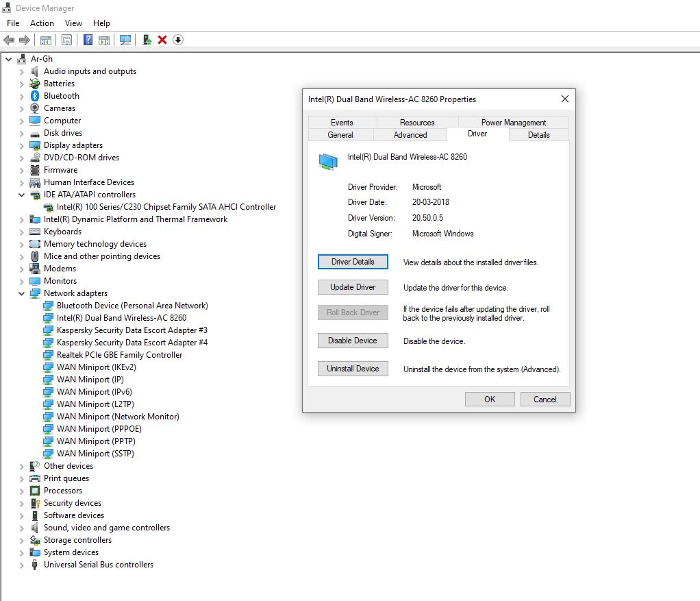Click the Uninstall Device button
The image size is (700, 601).
(x=353, y=369)
